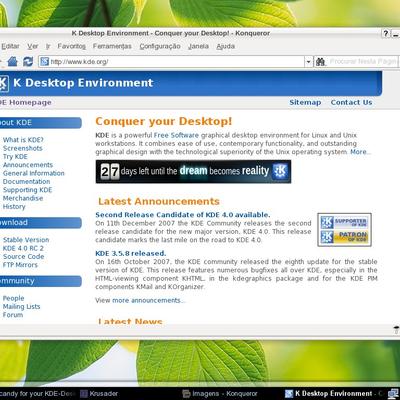The width and height of the screenshot is (400, 400).
Task: Click the KDE favicon in address bar
Action: click(x=45, y=62)
